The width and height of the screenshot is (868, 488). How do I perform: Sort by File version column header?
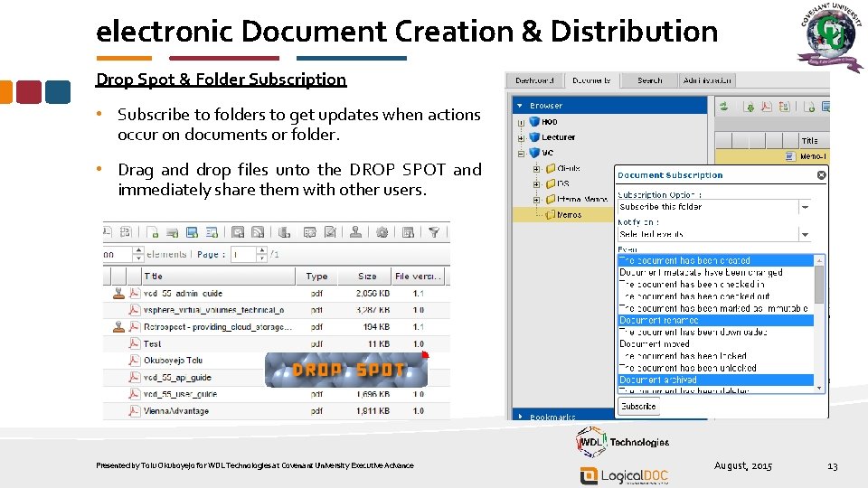pos(418,277)
